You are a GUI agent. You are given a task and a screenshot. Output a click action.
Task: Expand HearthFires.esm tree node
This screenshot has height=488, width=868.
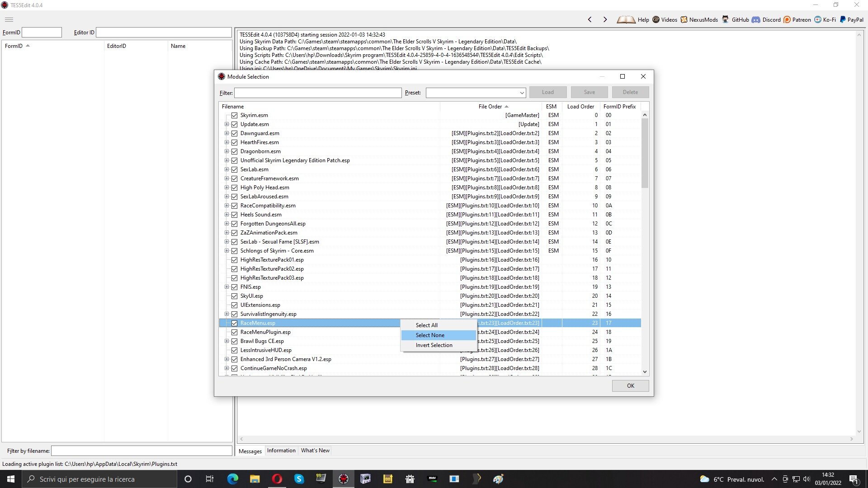point(226,142)
